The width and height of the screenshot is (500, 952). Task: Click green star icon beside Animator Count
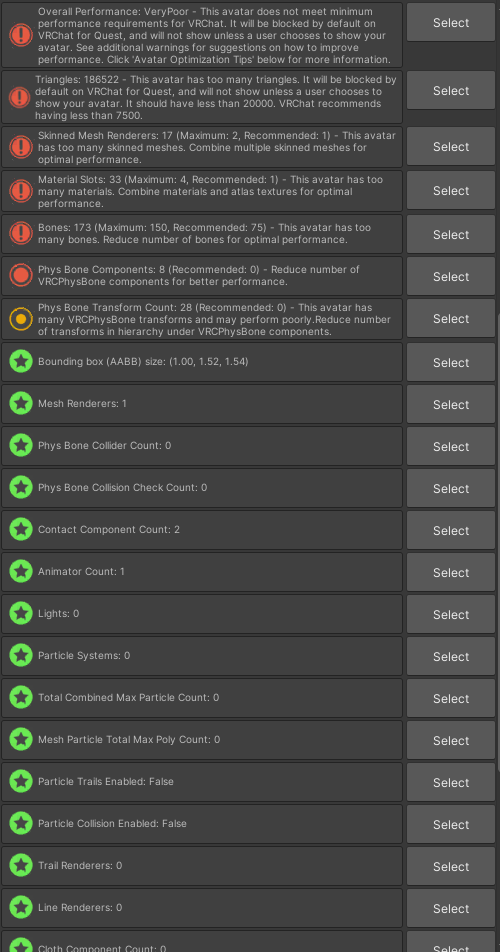point(21,572)
